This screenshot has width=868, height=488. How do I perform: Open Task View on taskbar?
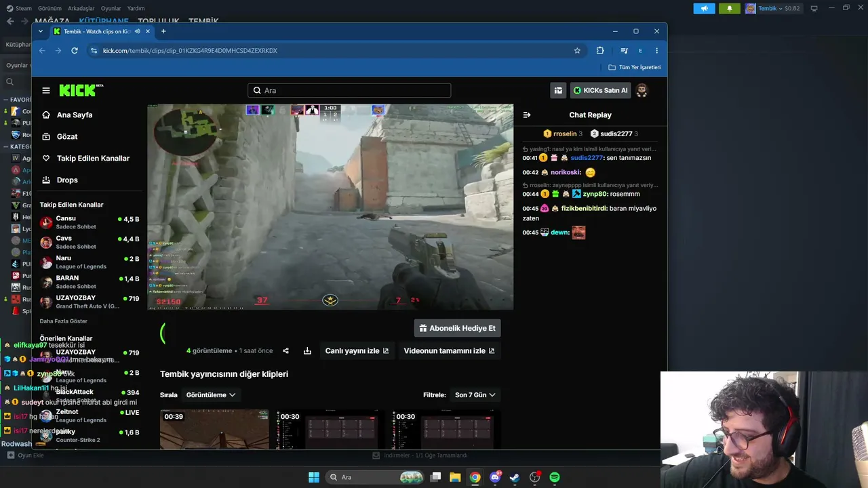tap(436, 477)
